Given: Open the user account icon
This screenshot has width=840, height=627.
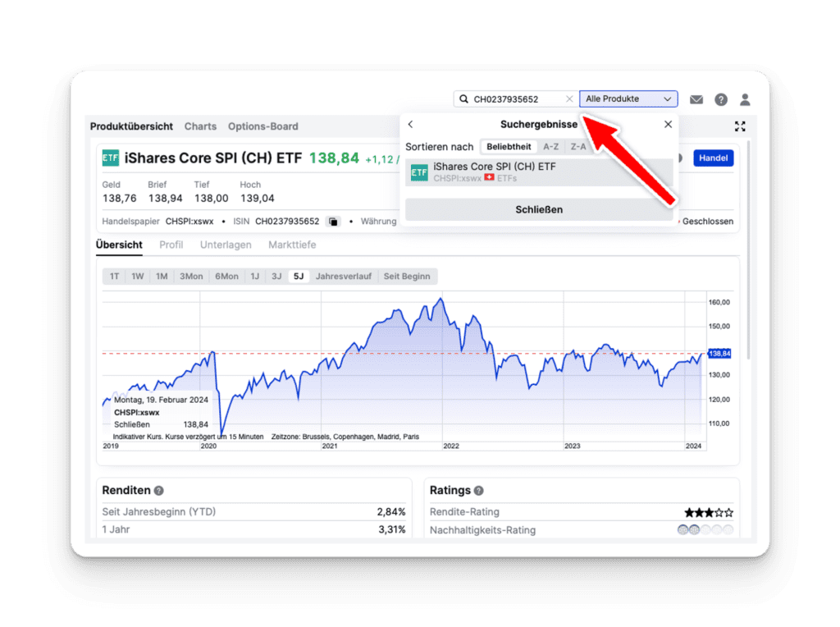Looking at the screenshot, I should tap(745, 99).
